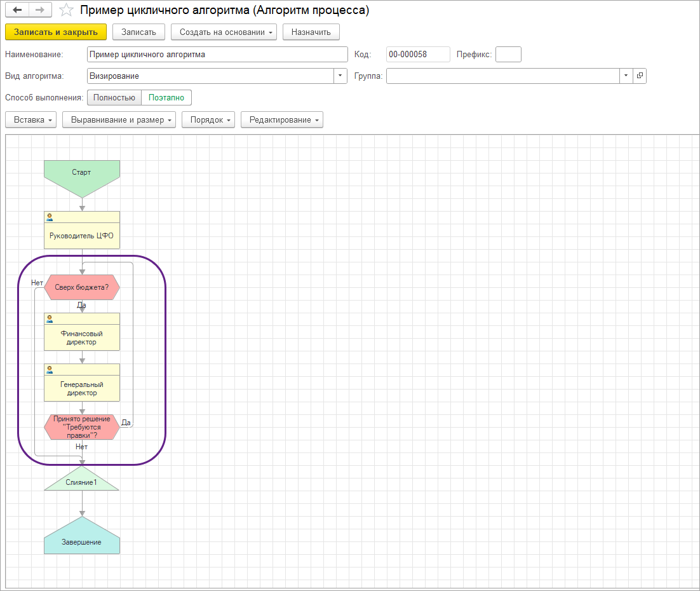
Task: Click the forward navigation arrow
Action: tap(39, 10)
